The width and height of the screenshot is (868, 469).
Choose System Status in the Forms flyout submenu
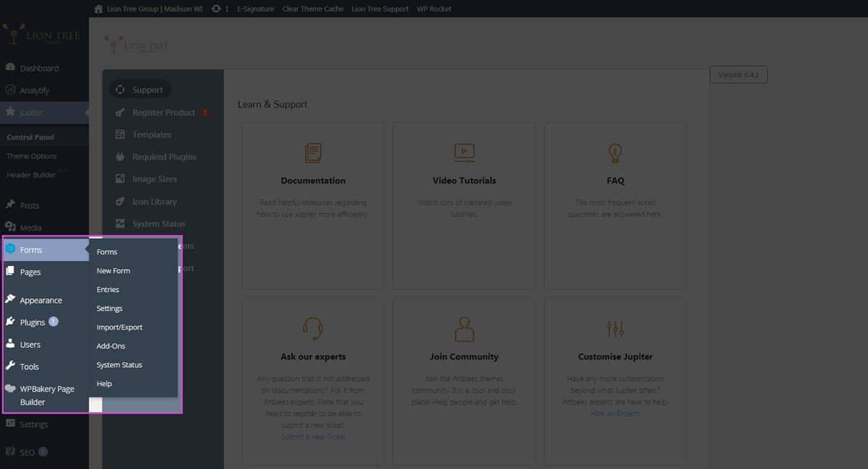pos(119,365)
